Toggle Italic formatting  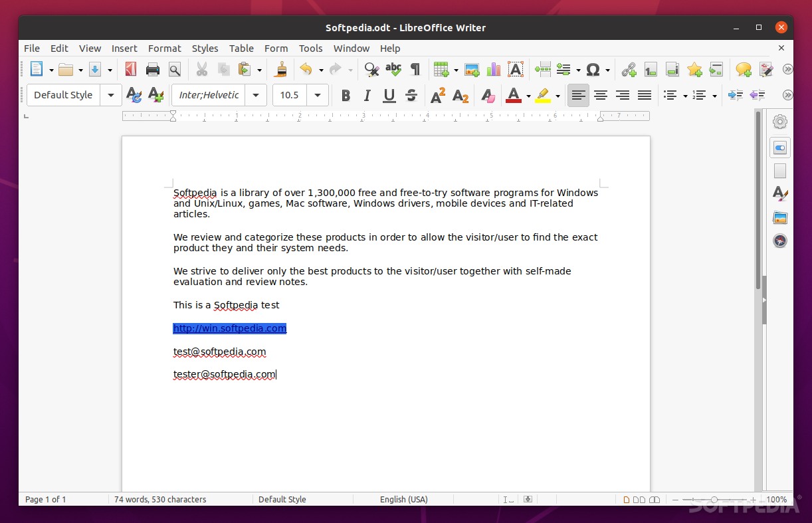(367, 95)
